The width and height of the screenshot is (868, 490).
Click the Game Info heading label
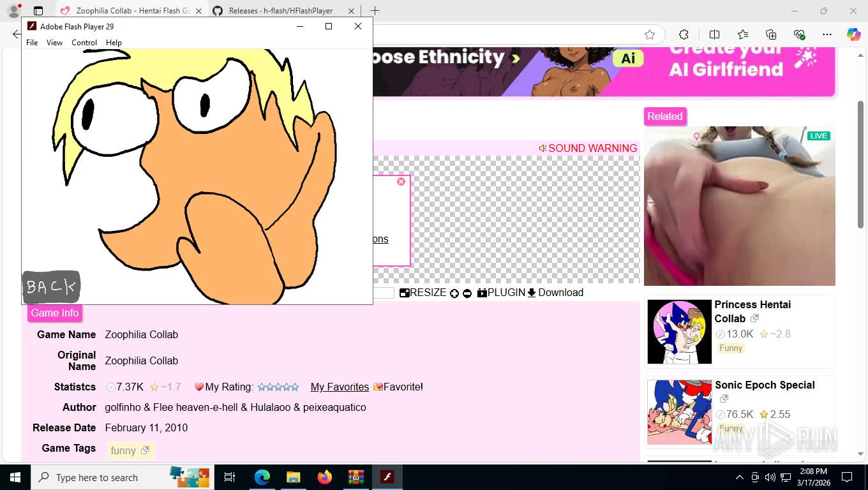[x=55, y=313]
